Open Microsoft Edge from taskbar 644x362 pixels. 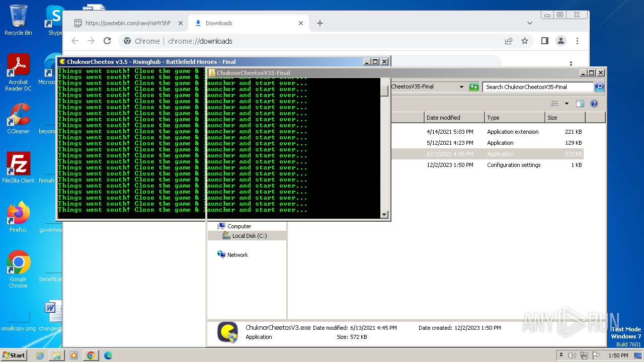(x=108, y=355)
